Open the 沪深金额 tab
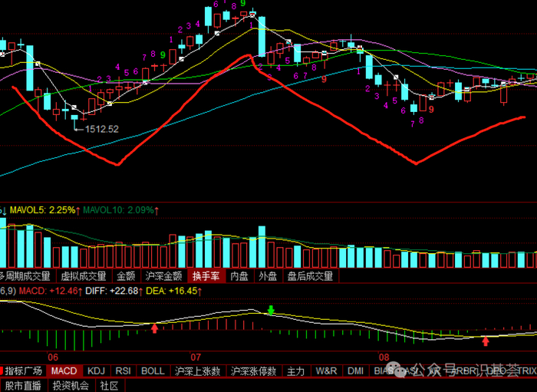 point(163,276)
